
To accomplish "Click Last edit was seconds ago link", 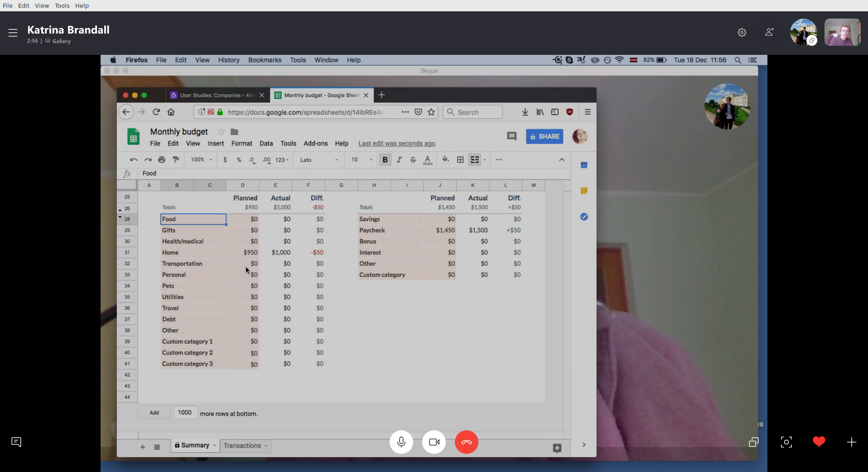I will [397, 143].
